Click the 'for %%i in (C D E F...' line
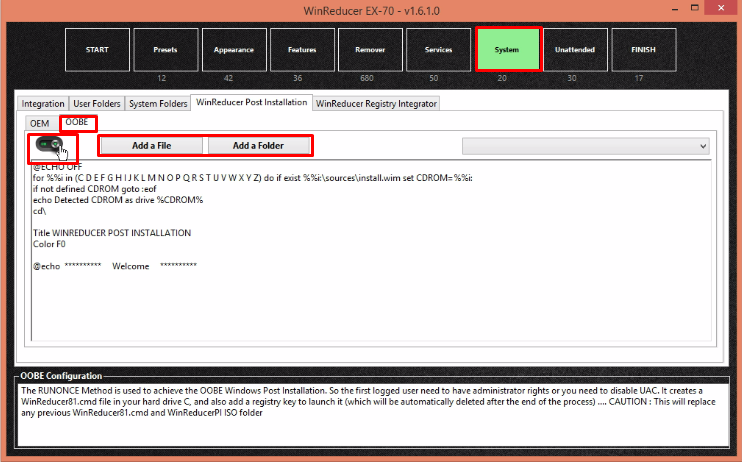742x462 pixels. tap(253, 178)
